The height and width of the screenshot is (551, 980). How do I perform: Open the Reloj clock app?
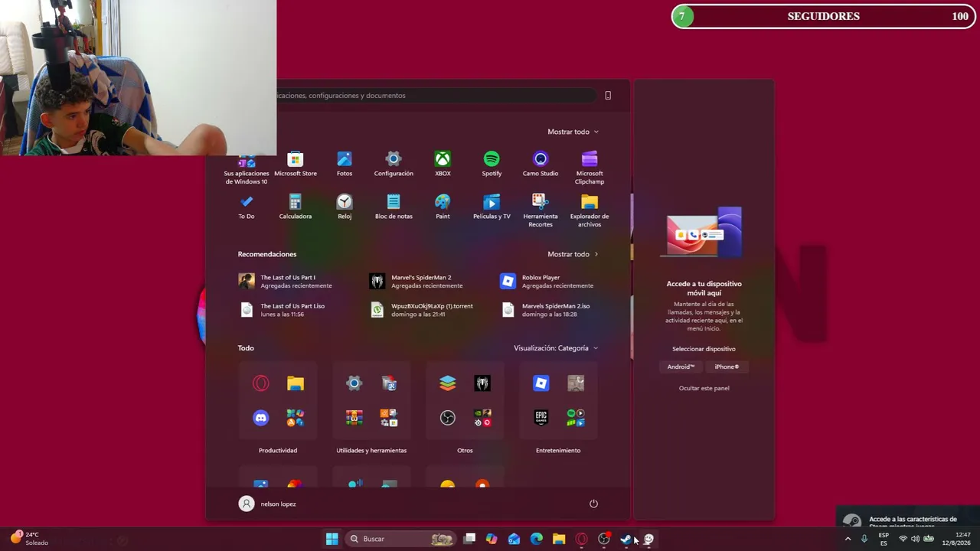tap(345, 207)
